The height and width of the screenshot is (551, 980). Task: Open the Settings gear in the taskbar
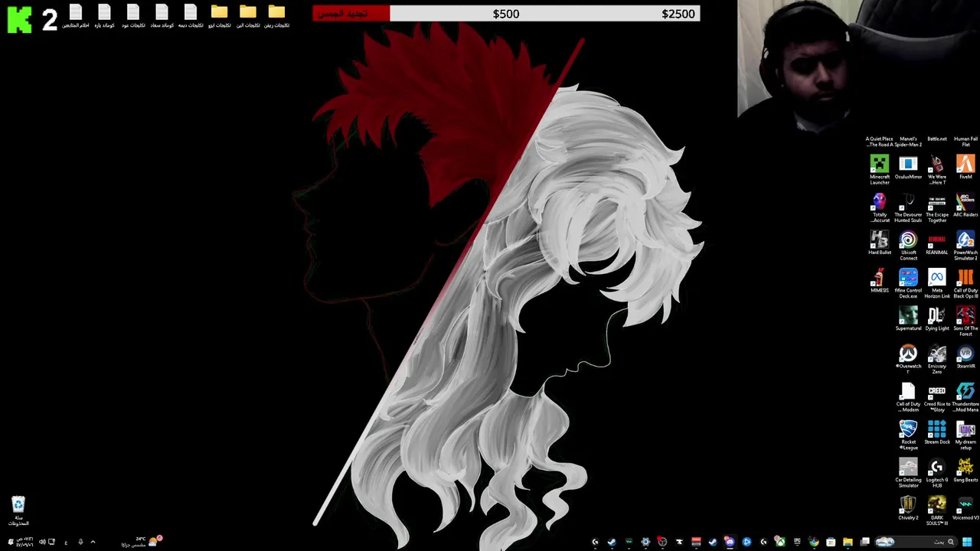[x=645, y=542]
